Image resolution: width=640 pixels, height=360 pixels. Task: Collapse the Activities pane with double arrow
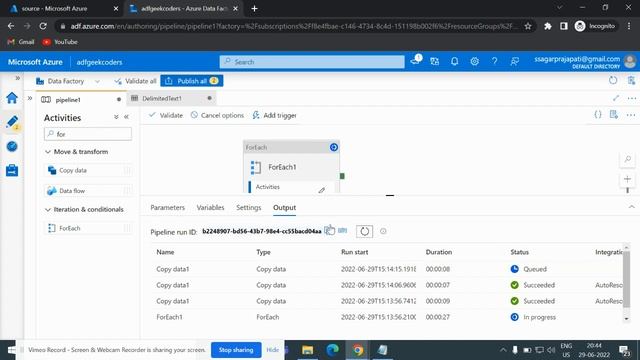click(127, 117)
